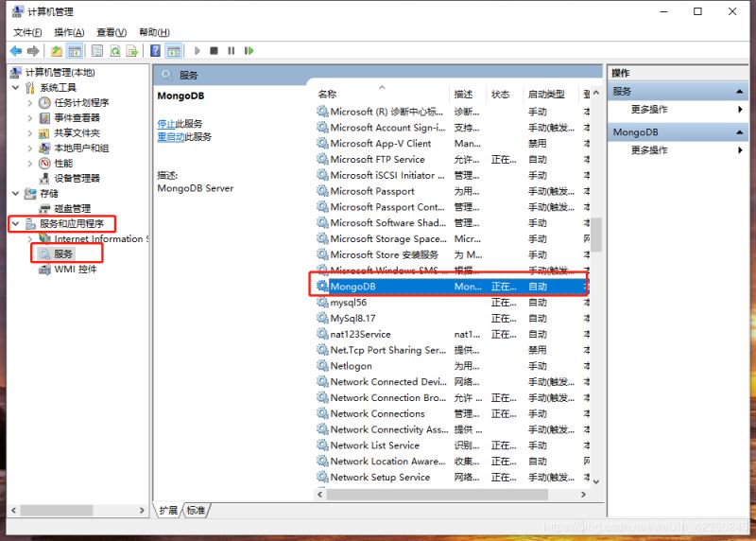This screenshot has height=541, width=756.
Task: Select the Microsoft Passport service row
Action: (x=453, y=191)
